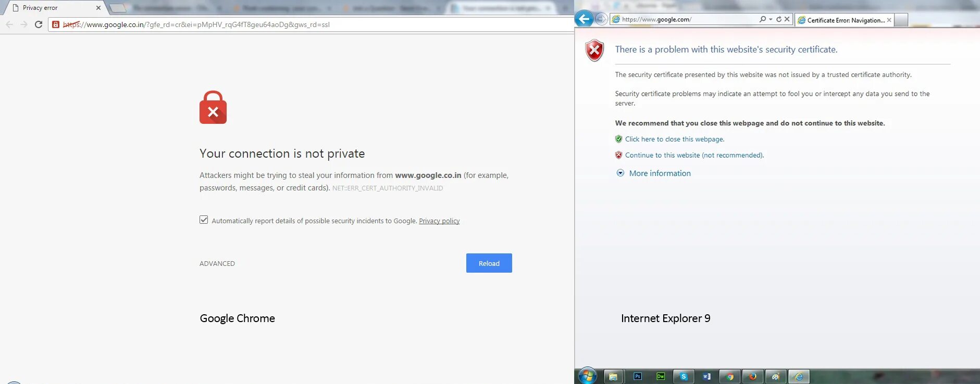This screenshot has width=980, height=384.
Task: Open Windows Explorer from the taskbar
Action: [x=613, y=376]
